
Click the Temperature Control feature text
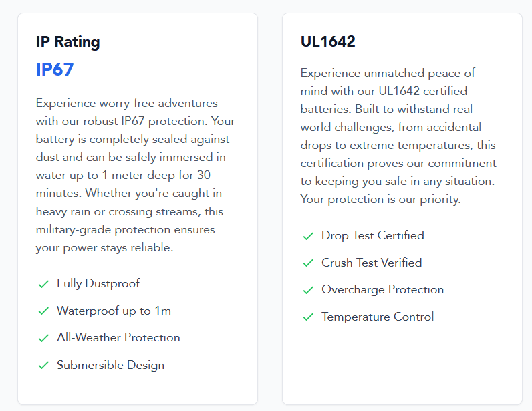pyautogui.click(x=378, y=317)
